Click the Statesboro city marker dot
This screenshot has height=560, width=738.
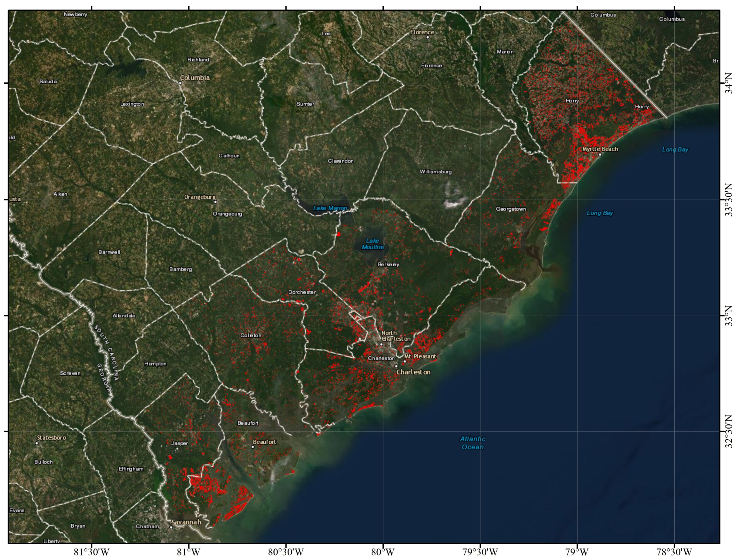37,443
